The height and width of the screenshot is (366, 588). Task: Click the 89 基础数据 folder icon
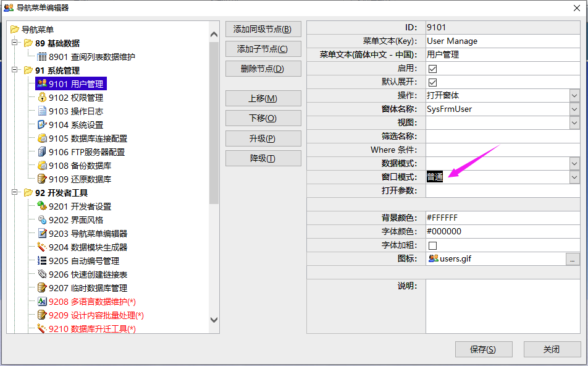(28, 43)
